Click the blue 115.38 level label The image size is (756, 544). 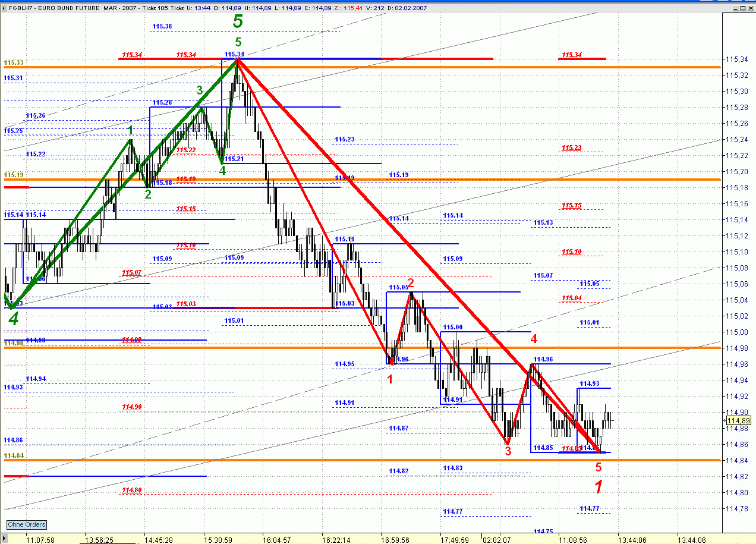(162, 26)
